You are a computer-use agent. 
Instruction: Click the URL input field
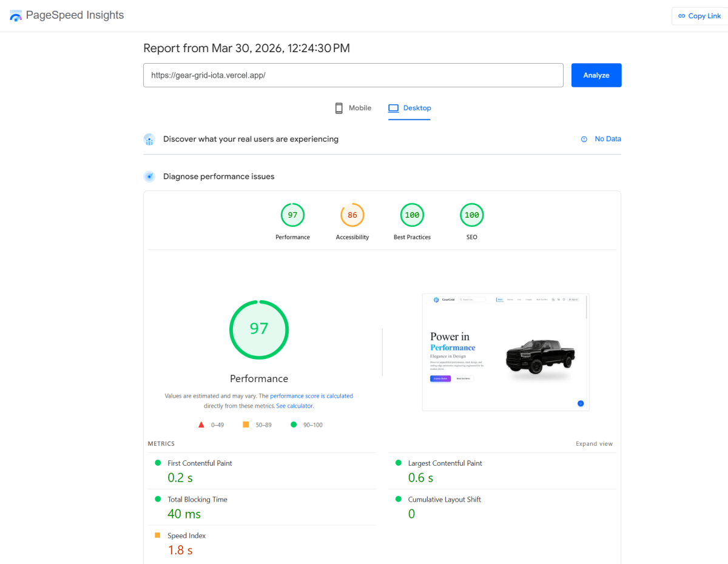(353, 75)
